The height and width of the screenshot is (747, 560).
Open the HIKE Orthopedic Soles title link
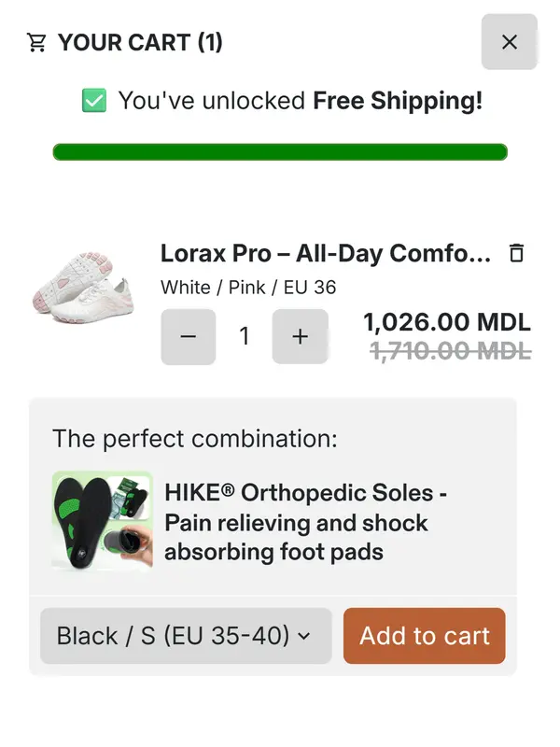point(305,522)
